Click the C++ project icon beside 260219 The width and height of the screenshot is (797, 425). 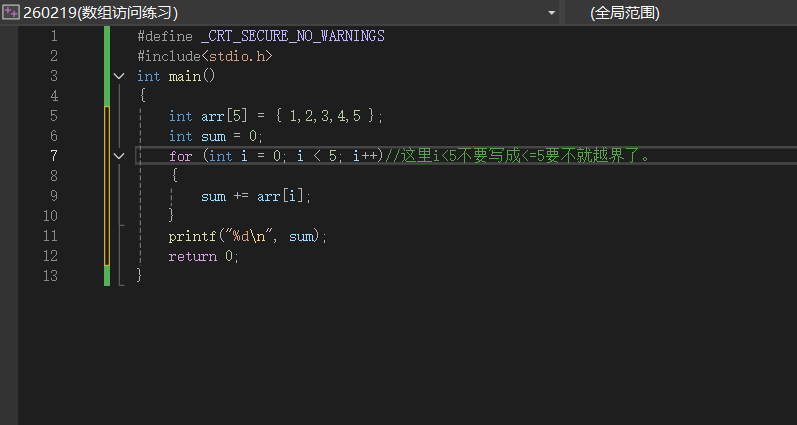tap(11, 12)
